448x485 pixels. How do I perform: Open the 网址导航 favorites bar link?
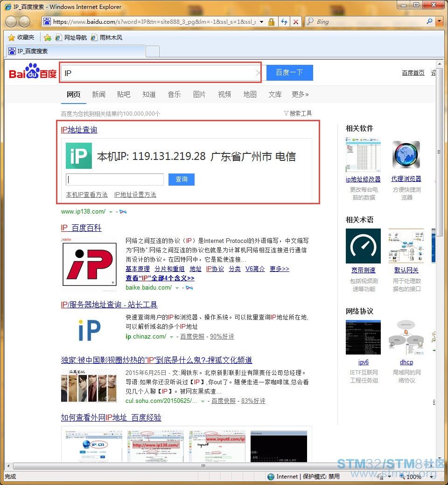click(x=71, y=38)
